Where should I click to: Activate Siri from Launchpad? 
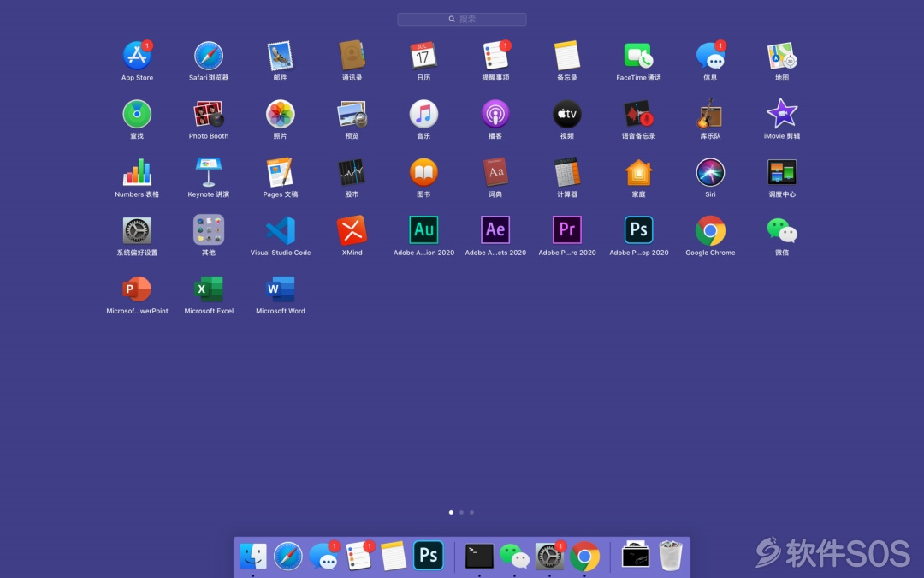pos(710,172)
